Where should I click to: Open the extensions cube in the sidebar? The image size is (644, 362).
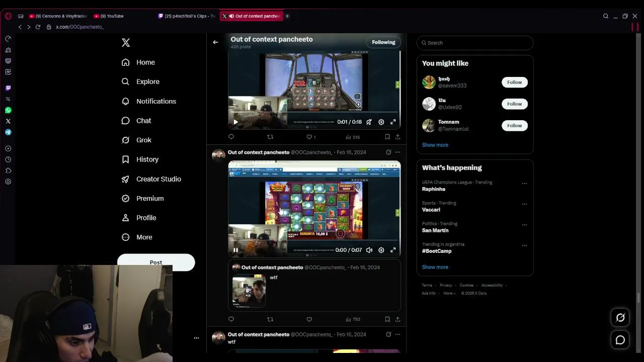point(8,170)
